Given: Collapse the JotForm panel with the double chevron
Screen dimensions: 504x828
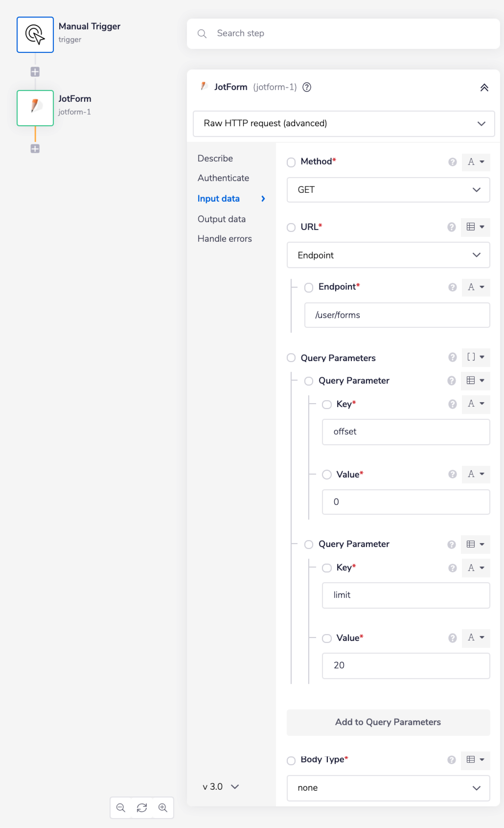Looking at the screenshot, I should (484, 88).
